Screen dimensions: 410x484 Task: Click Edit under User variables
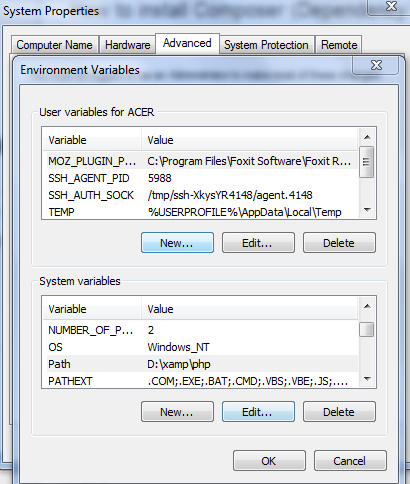click(258, 243)
